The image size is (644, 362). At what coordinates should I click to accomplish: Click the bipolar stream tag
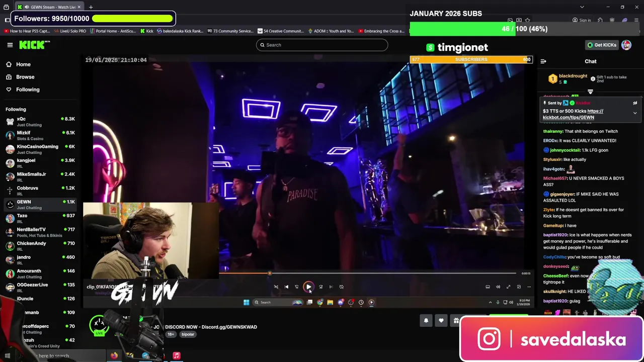coord(188,334)
